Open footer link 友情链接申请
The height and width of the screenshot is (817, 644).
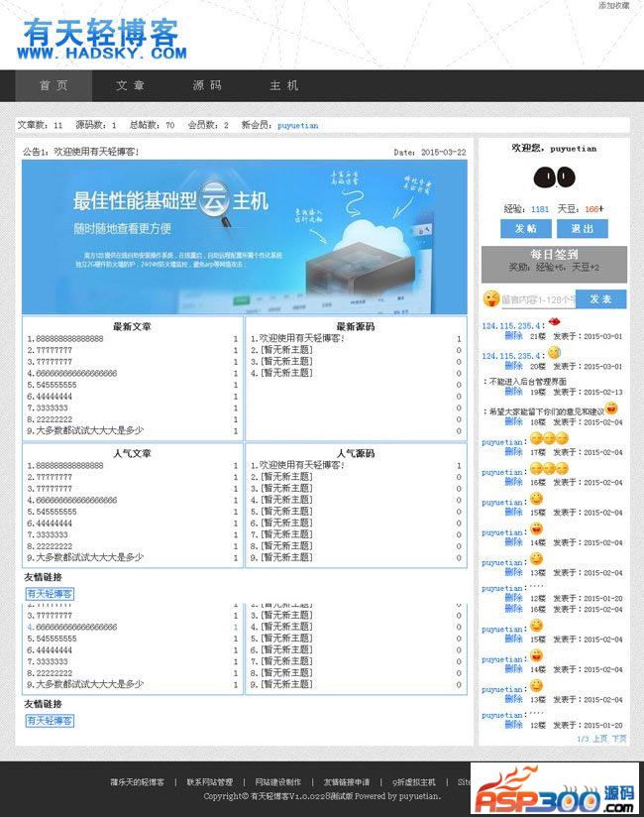346,782
